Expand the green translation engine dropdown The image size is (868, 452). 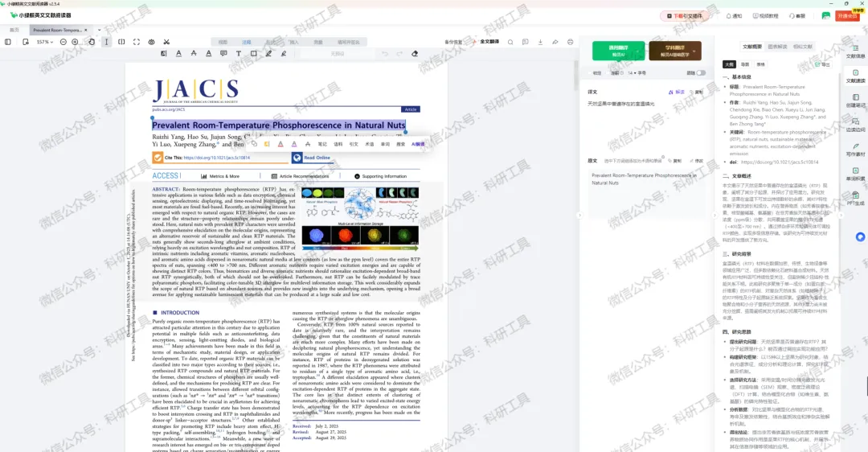(x=637, y=51)
